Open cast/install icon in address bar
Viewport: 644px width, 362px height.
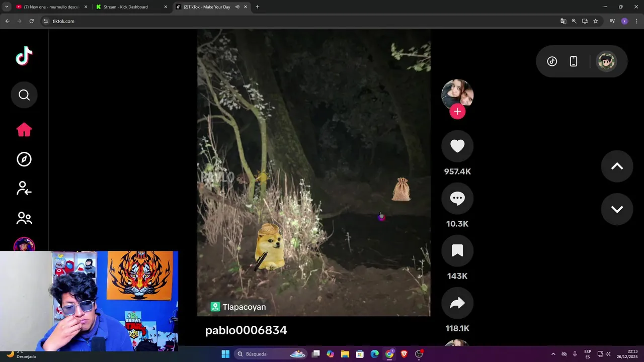click(x=585, y=21)
